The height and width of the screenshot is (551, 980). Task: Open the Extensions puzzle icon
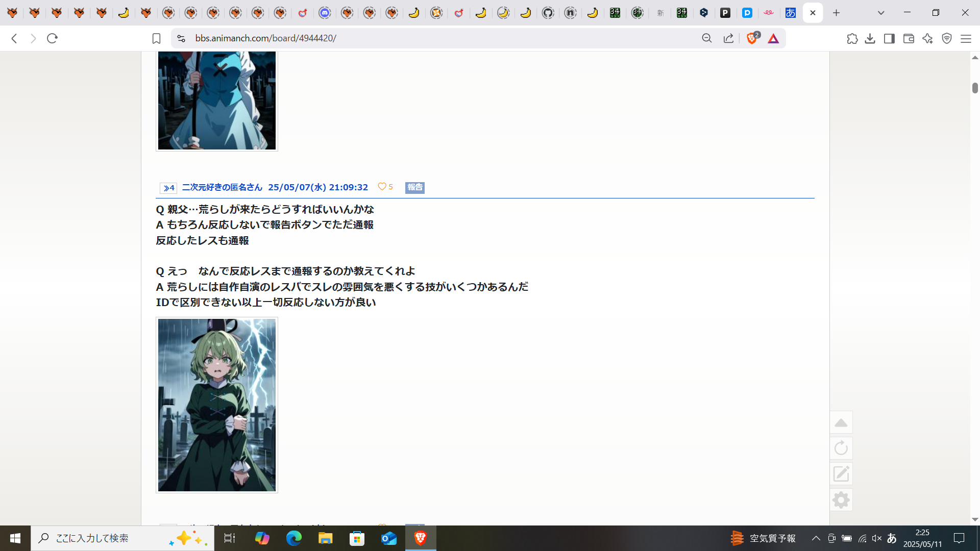pyautogui.click(x=852, y=38)
